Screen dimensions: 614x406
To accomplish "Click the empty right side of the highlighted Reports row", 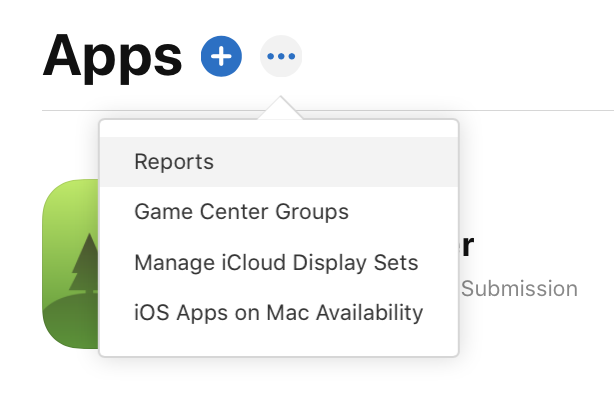I will coord(380,162).
